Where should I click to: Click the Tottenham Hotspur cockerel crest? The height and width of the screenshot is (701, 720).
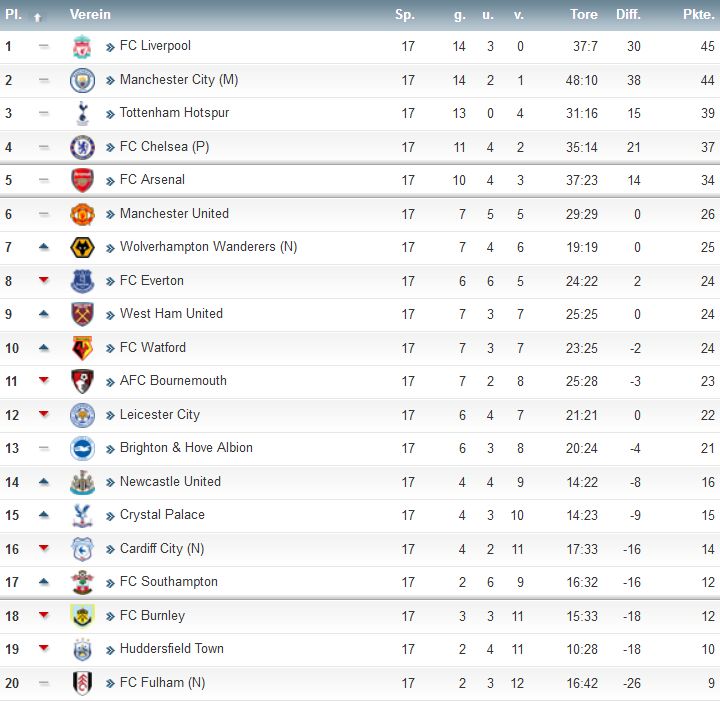(x=82, y=113)
